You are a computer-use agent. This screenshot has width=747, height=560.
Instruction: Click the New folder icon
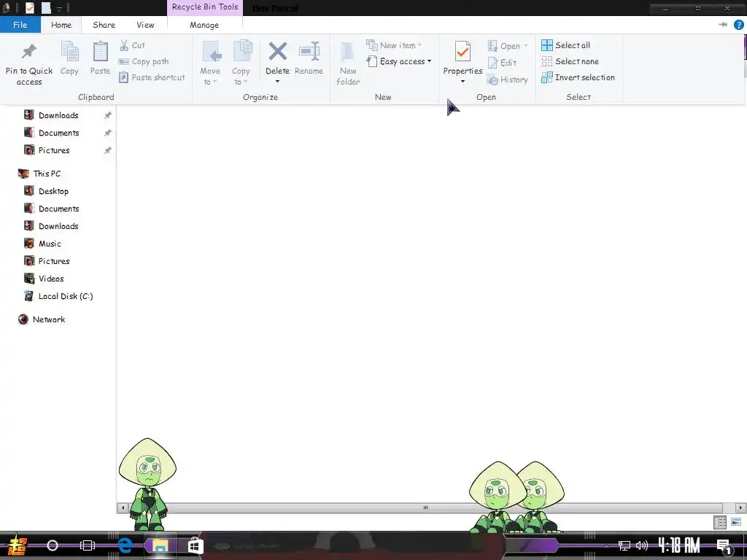(x=348, y=52)
